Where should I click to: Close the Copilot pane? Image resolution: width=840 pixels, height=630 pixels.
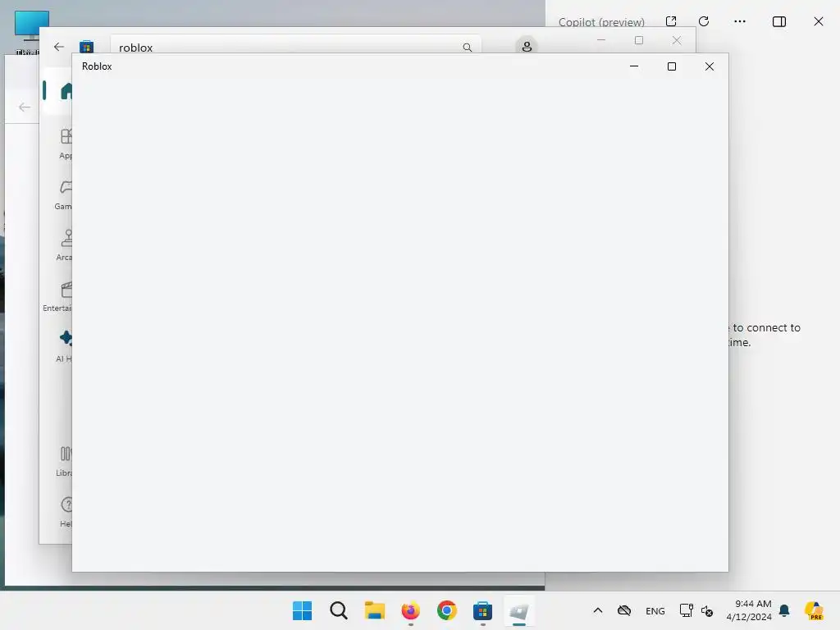pyautogui.click(x=819, y=21)
